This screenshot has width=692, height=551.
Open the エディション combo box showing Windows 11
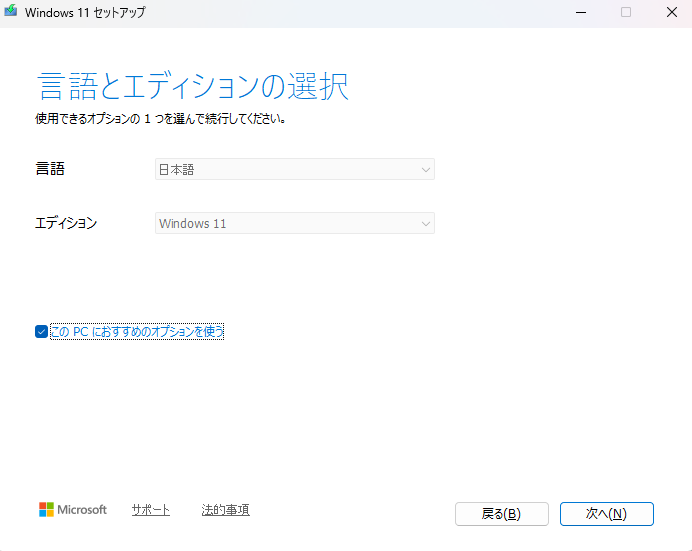294,223
